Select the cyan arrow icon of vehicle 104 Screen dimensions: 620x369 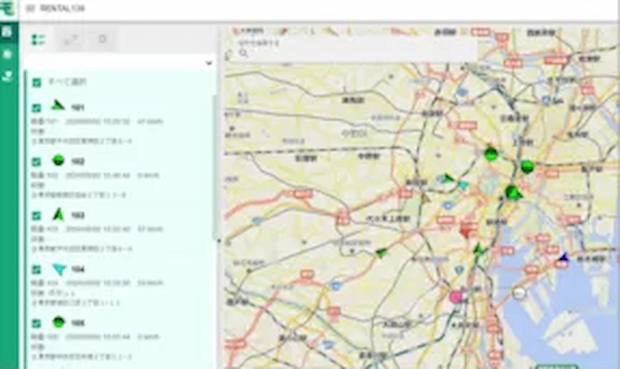(x=59, y=269)
